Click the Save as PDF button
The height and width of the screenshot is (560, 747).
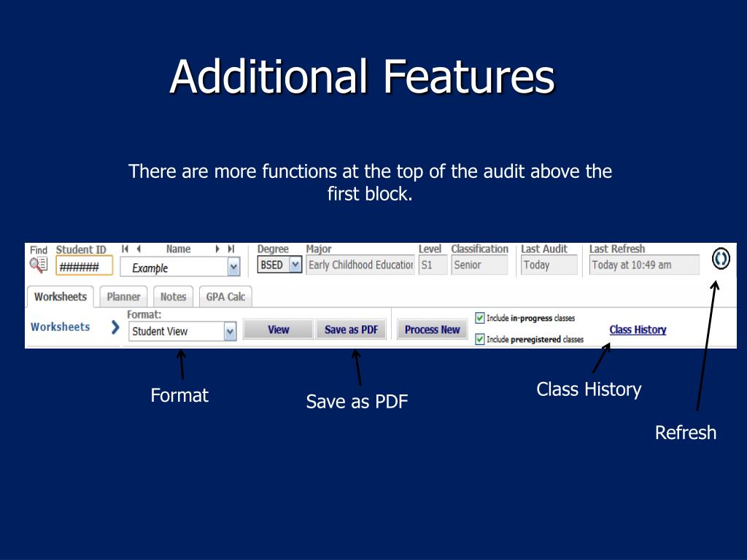(351, 330)
